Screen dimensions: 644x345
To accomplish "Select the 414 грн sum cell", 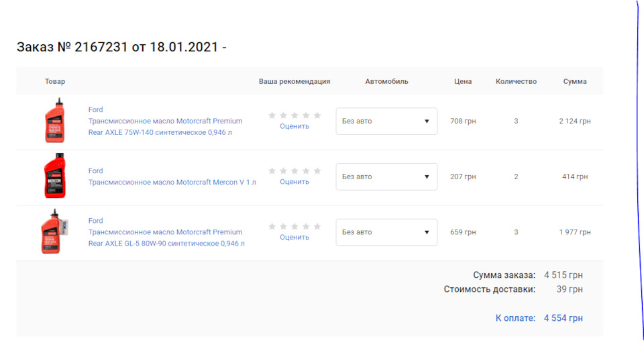I will pyautogui.click(x=575, y=177).
